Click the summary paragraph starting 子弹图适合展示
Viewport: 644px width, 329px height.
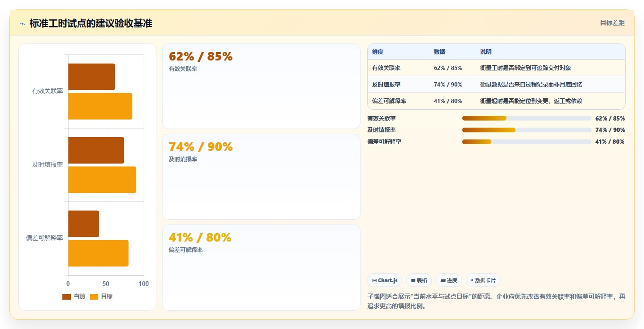pos(496,301)
